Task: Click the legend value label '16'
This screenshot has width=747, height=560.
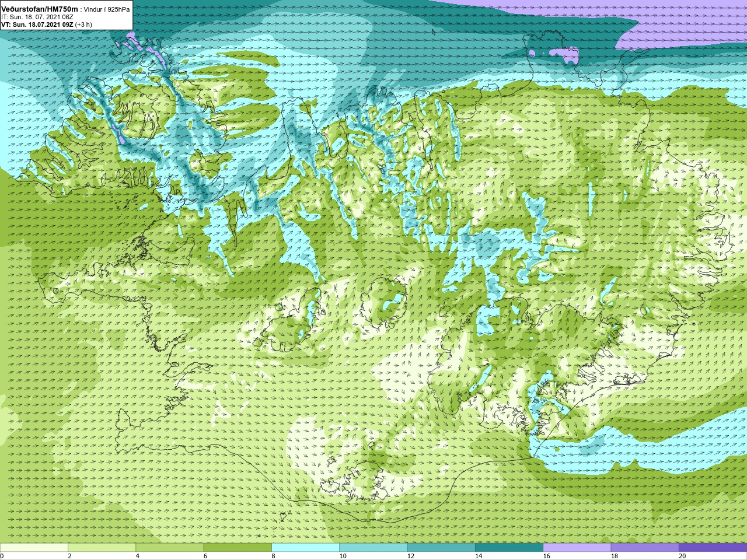Action: pyautogui.click(x=546, y=556)
